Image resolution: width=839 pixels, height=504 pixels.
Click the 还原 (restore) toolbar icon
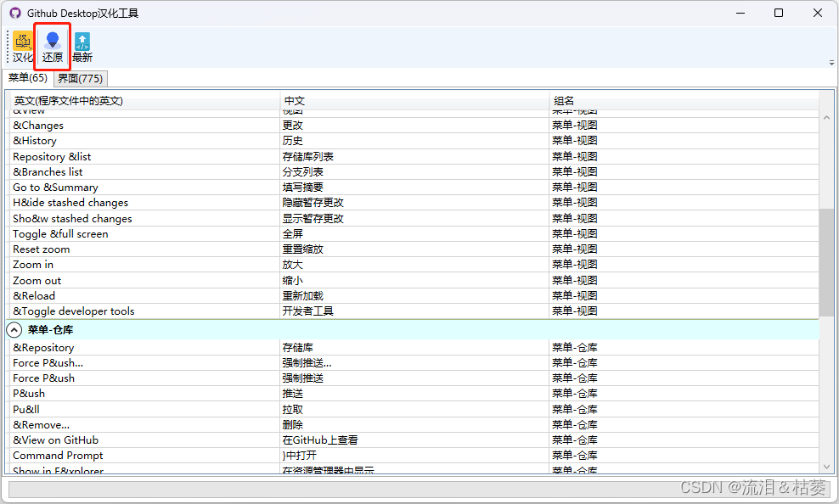click(x=53, y=48)
